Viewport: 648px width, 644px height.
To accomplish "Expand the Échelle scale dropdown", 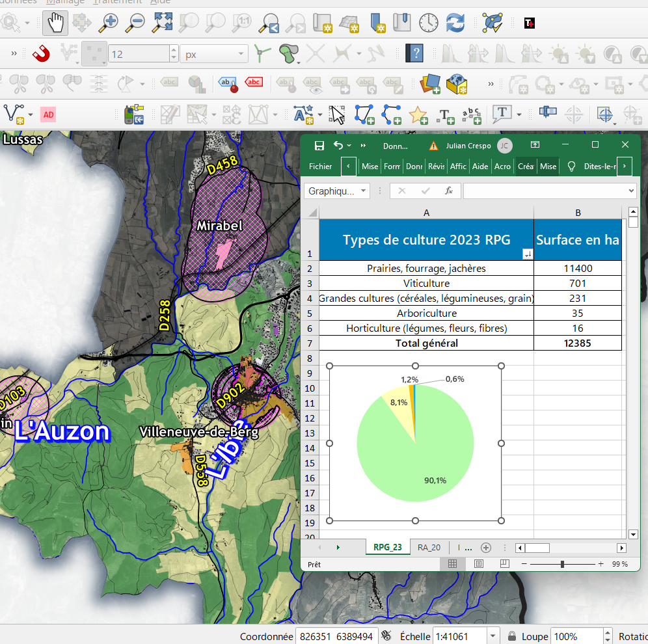I will click(493, 636).
